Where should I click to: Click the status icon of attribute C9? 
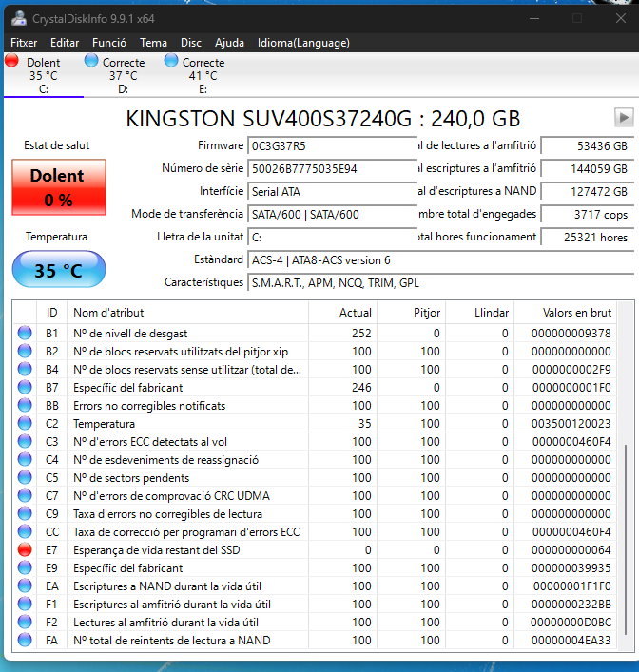(x=25, y=513)
